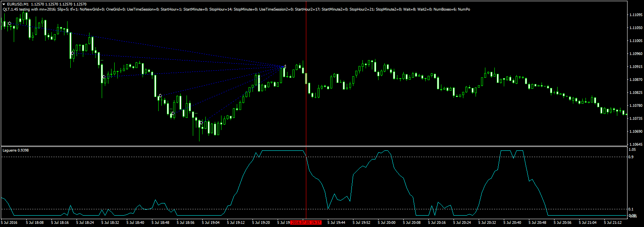
Task: Click the 5 Jul 18:56 time axis label
Action: 185,223
